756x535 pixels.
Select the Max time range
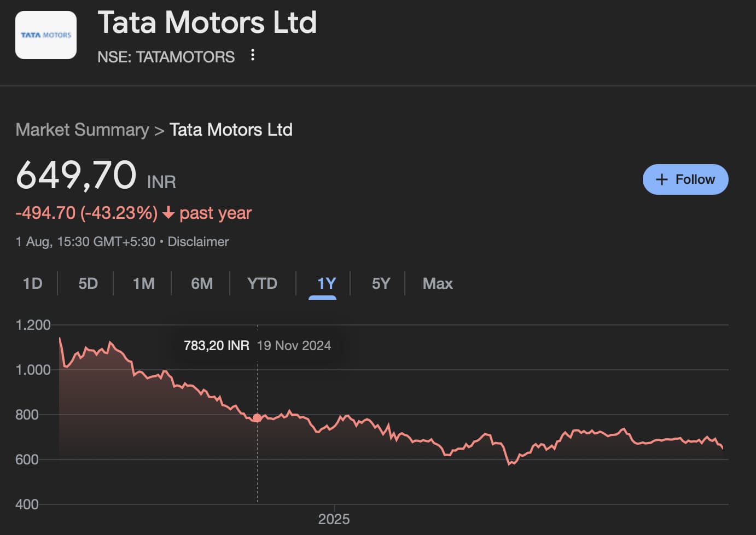[438, 283]
